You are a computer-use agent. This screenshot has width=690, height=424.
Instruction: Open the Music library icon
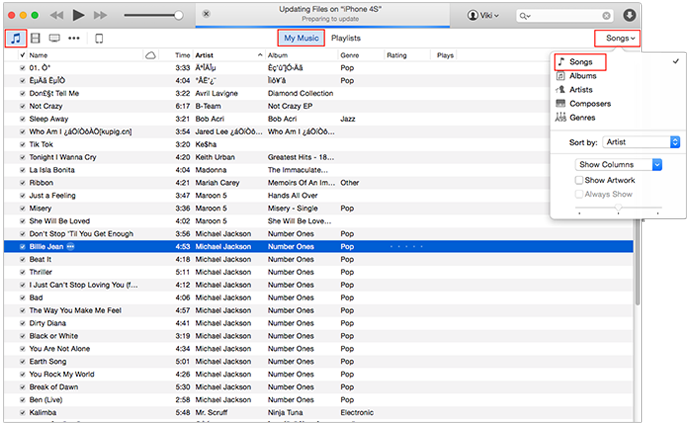pos(16,38)
